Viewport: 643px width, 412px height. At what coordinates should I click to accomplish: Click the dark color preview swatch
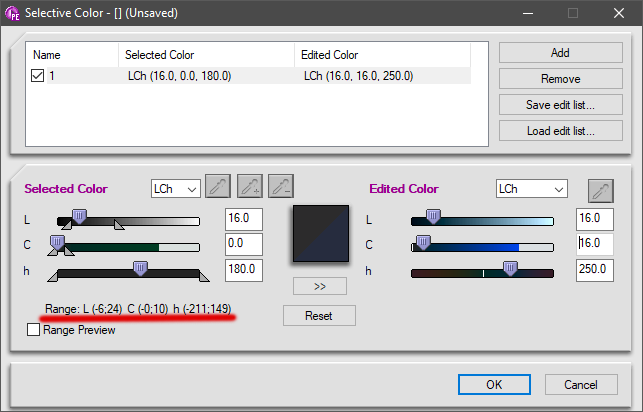320,237
